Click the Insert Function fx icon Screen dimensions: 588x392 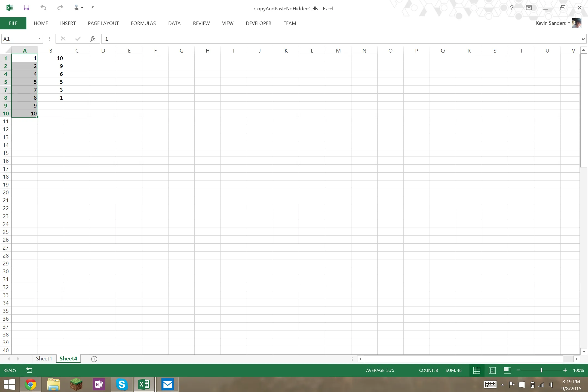tap(92, 39)
